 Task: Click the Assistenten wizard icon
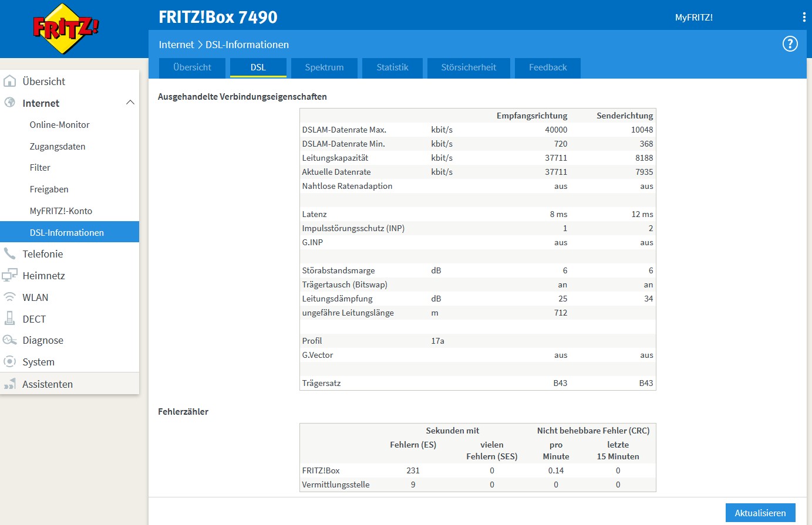10,384
